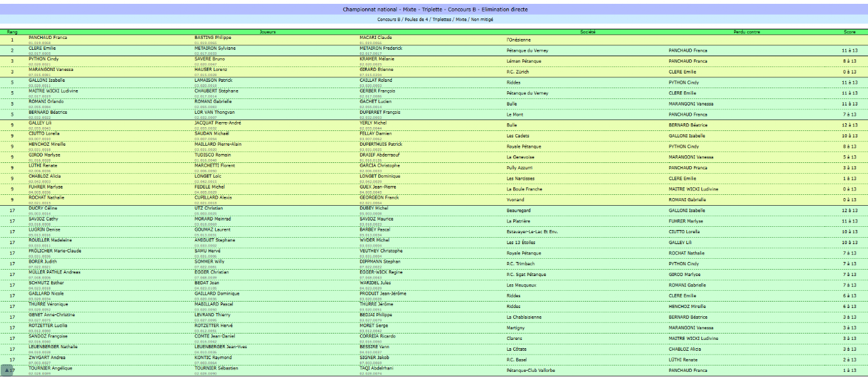
Task: Click the club Les Narcisses
Action: [x=521, y=178]
